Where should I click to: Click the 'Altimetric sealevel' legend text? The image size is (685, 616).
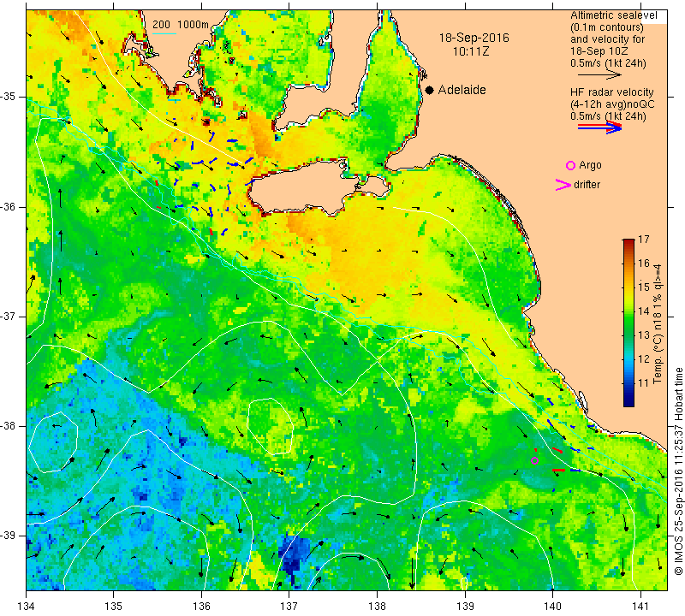[x=613, y=15]
